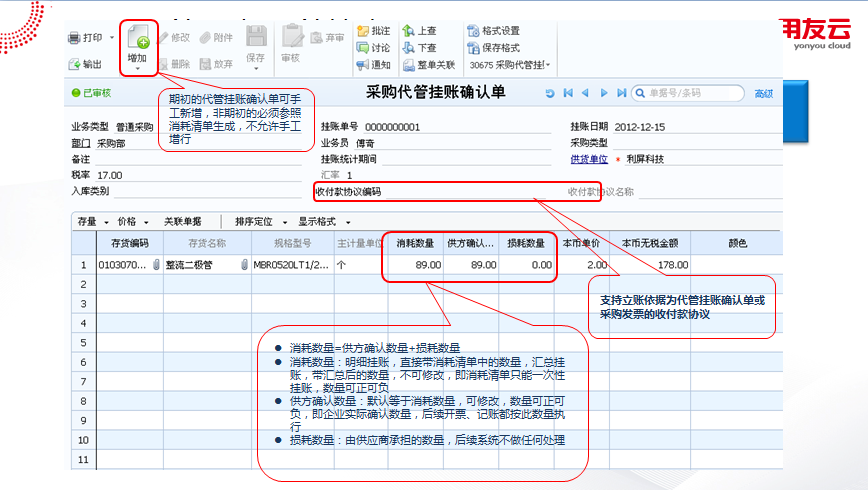The width and height of the screenshot is (868, 490).
Task: Click the 保存 save icon
Action: 256,37
